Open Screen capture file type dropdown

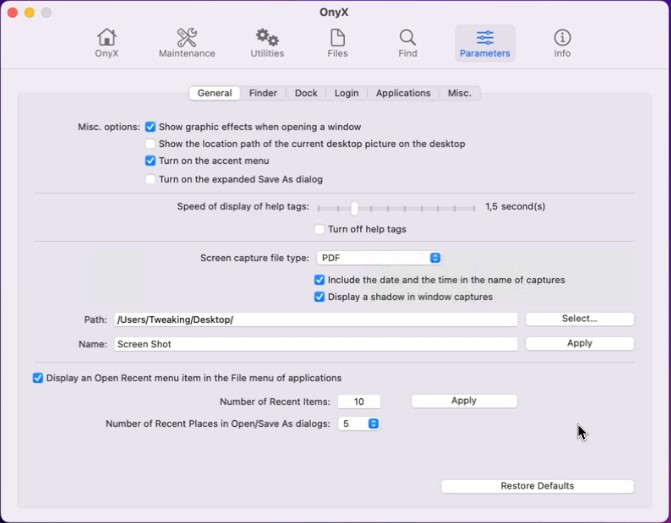[x=379, y=258]
